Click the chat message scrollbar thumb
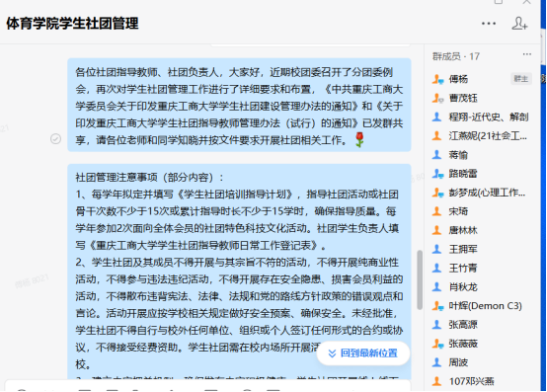547x392 pixels. coord(420,279)
